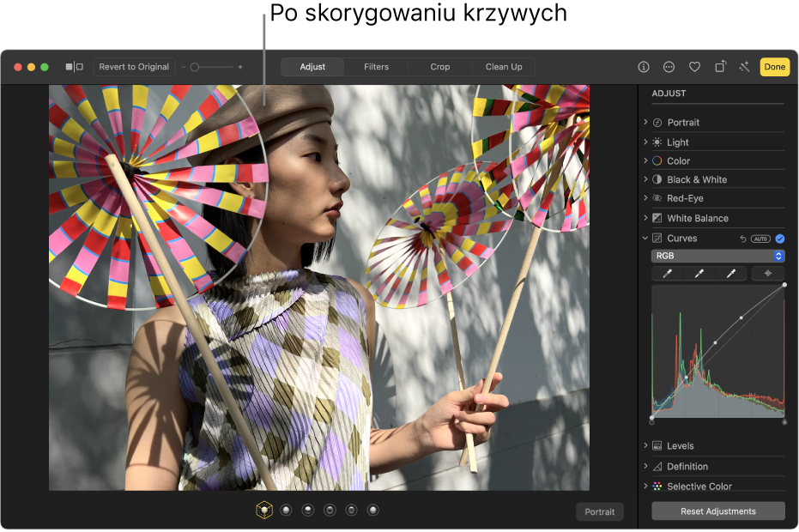The image size is (799, 532).
Task: Mark photo as favorite with heart icon
Action: [695, 67]
